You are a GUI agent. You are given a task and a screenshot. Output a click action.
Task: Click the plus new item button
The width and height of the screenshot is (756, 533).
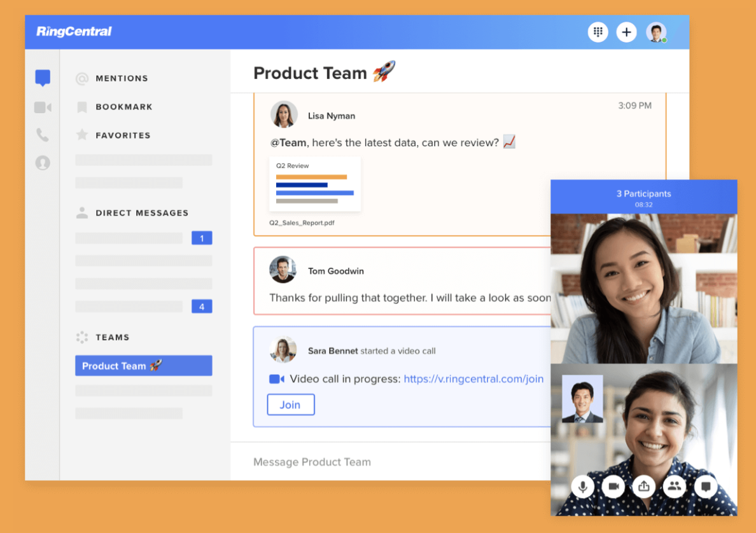[626, 32]
